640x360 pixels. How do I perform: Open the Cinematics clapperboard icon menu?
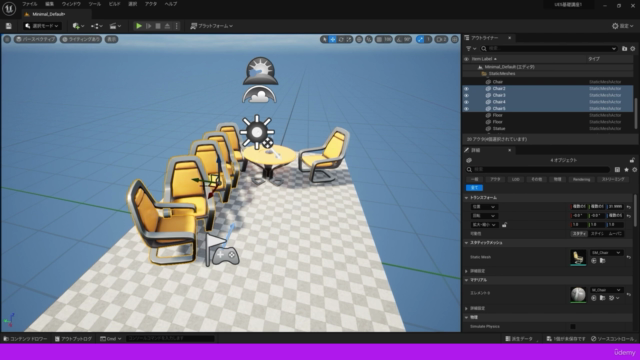click(x=115, y=26)
